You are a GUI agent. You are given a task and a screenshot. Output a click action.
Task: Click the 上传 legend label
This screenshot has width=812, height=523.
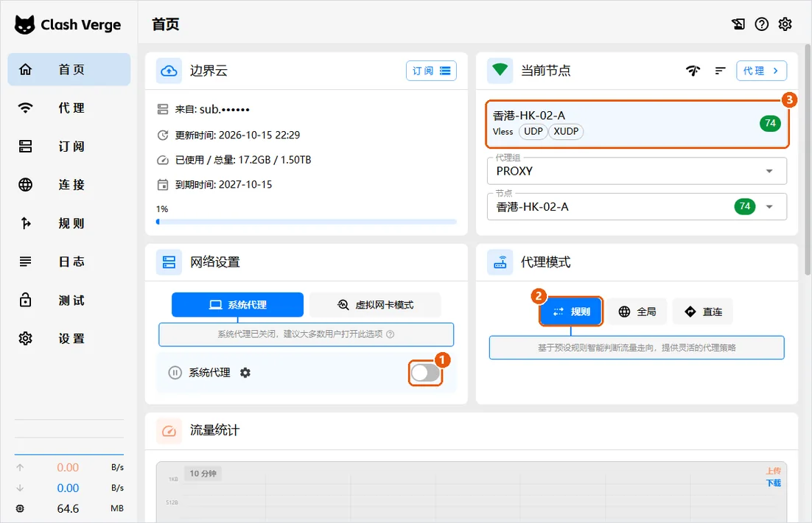[773, 471]
